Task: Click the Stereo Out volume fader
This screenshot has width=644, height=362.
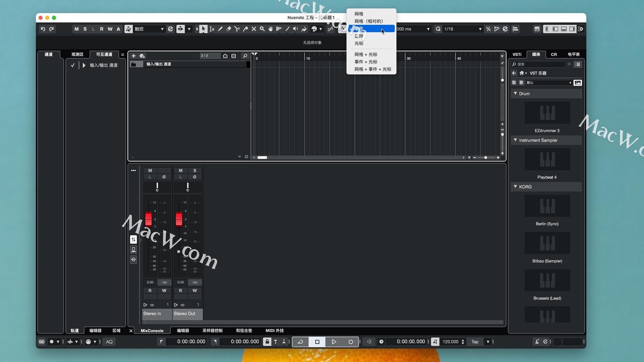Action: click(179, 219)
